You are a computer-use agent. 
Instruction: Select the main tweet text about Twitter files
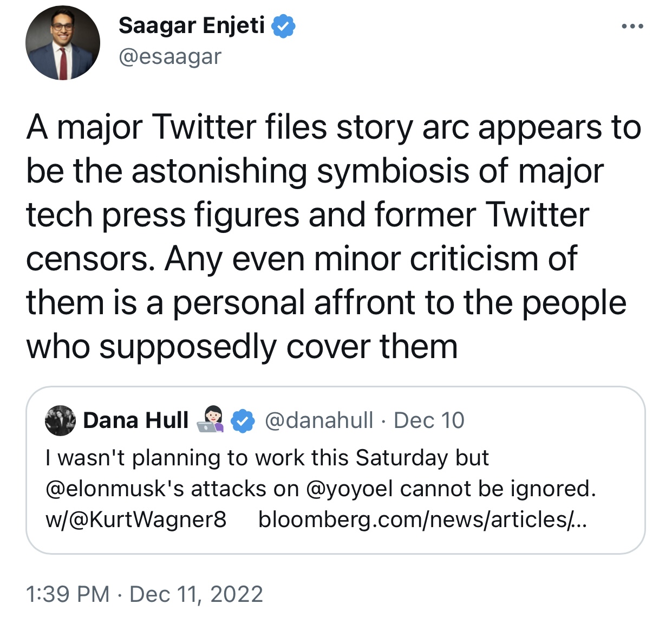coord(334,237)
